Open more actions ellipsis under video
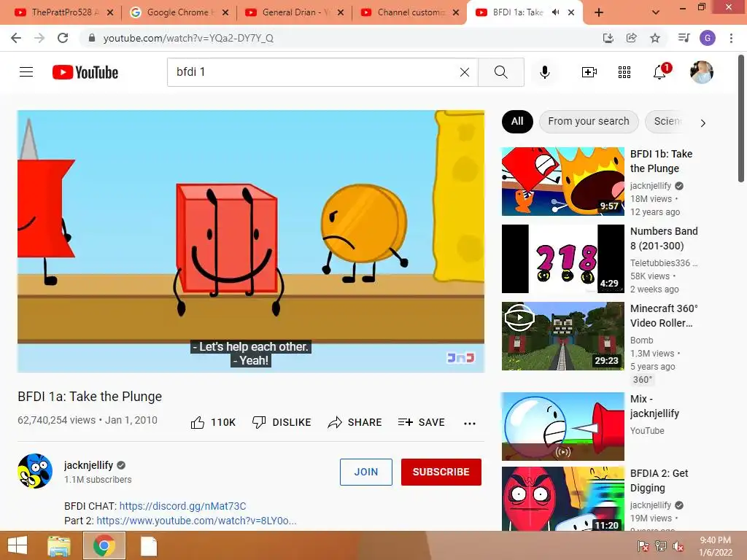The image size is (747, 560). coord(470,424)
